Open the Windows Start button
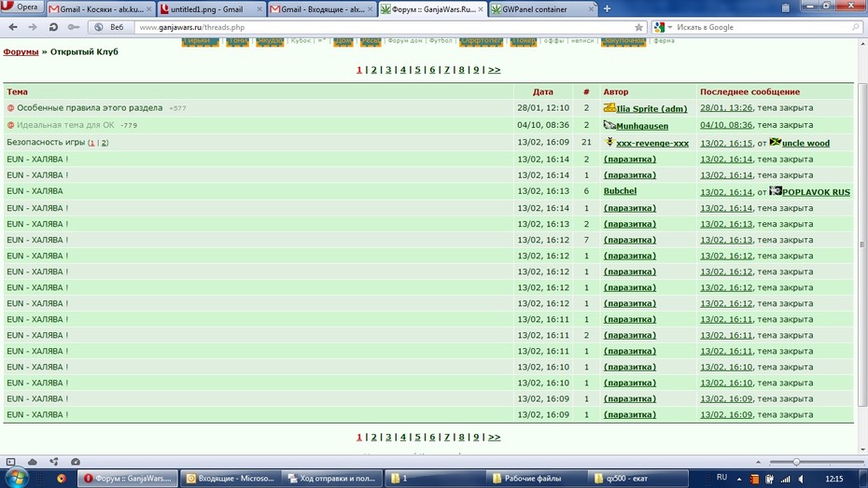This screenshot has height=488, width=868. (x=15, y=478)
